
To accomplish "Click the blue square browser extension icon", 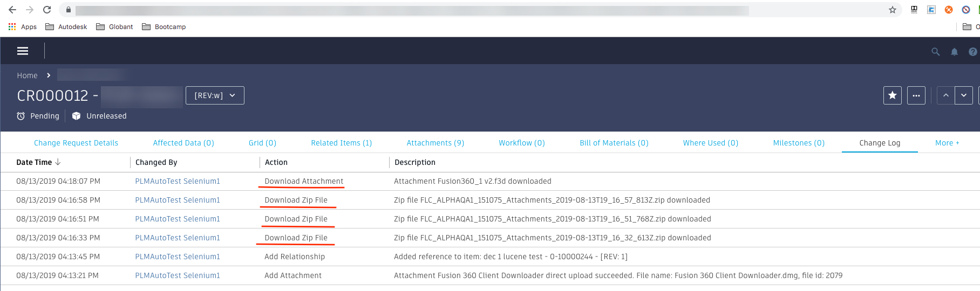I will click(931, 10).
